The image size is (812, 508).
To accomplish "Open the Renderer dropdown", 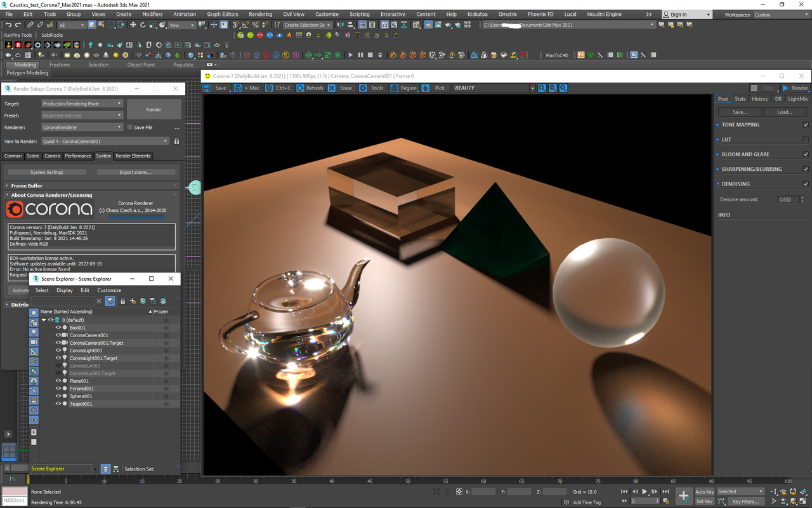I will click(82, 128).
